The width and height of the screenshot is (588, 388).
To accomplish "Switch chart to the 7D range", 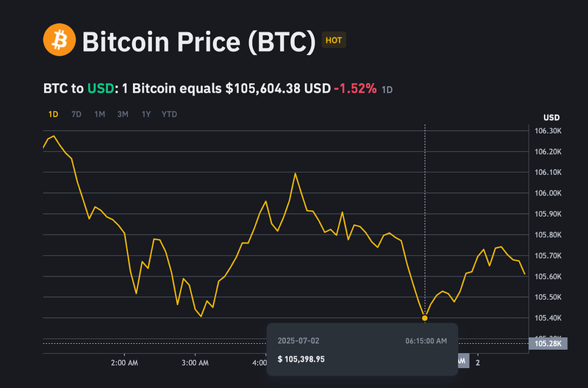I will point(76,114).
